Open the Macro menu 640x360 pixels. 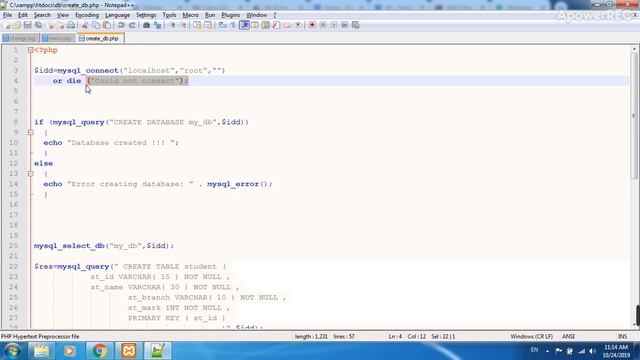tap(190, 15)
